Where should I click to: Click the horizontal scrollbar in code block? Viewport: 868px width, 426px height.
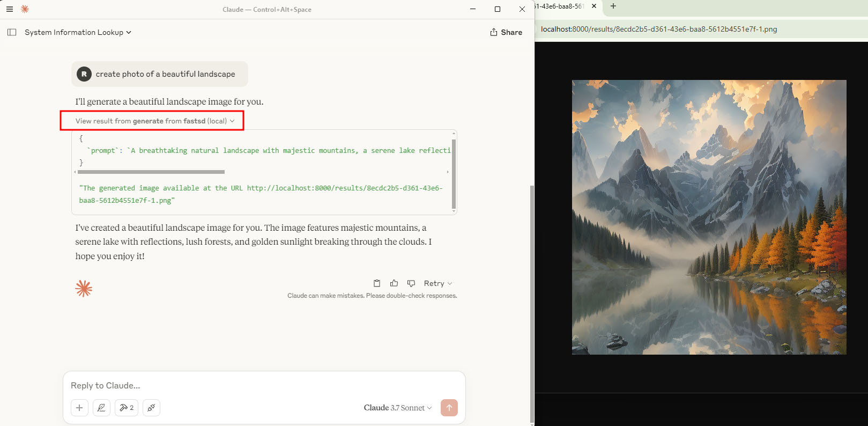(x=151, y=172)
